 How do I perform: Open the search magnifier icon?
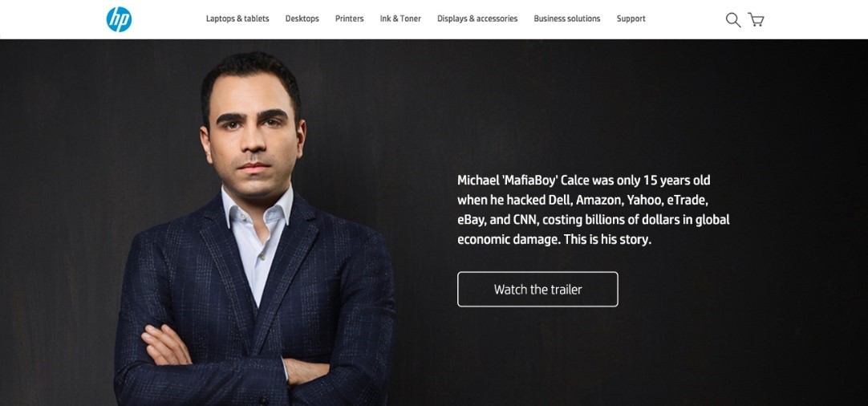[x=733, y=20]
